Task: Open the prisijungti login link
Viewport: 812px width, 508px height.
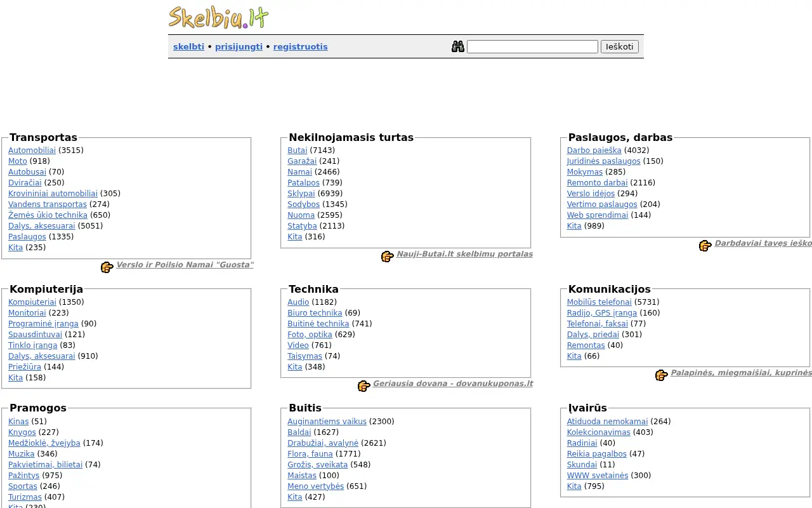Action: pyautogui.click(x=239, y=47)
